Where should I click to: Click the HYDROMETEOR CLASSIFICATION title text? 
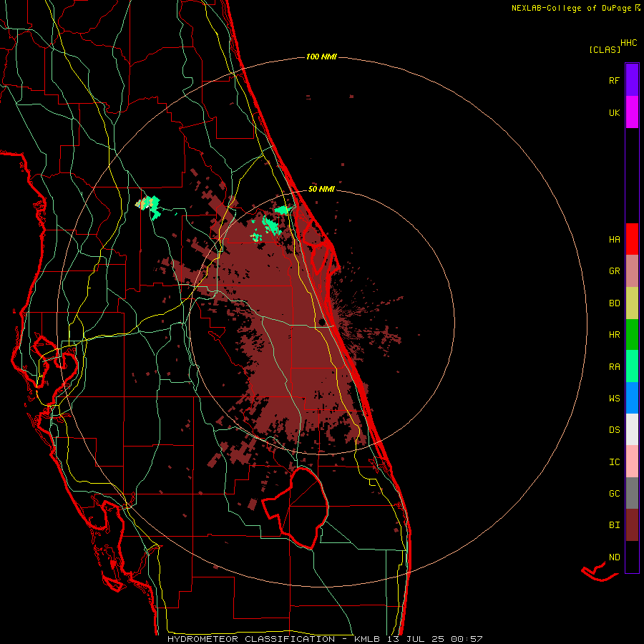click(251, 639)
